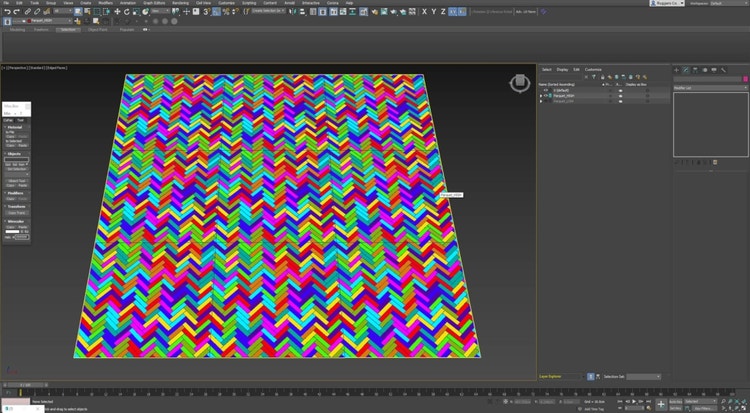Image resolution: width=750 pixels, height=413 pixels.
Task: Switch to the Object Paint ribbon tab
Action: click(98, 30)
